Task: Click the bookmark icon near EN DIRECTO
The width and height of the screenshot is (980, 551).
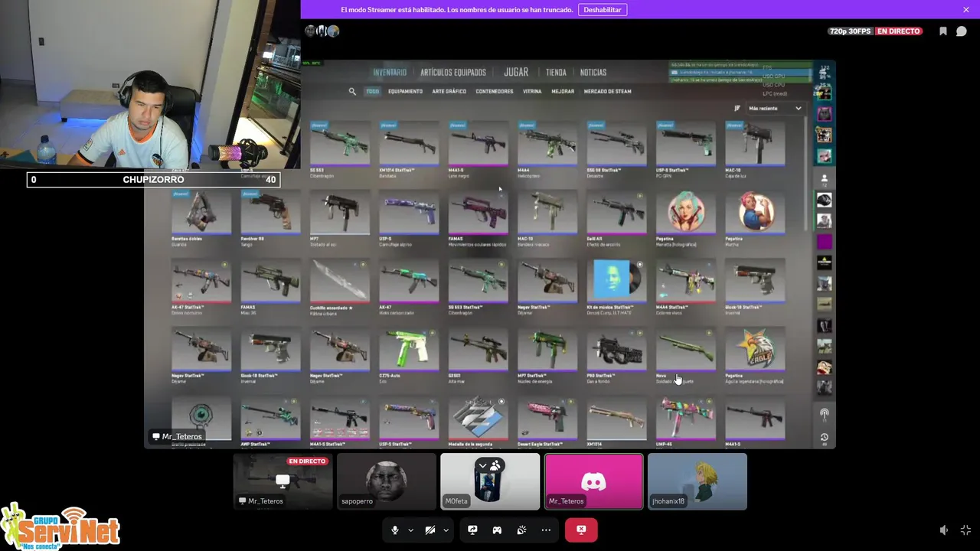Action: point(943,31)
